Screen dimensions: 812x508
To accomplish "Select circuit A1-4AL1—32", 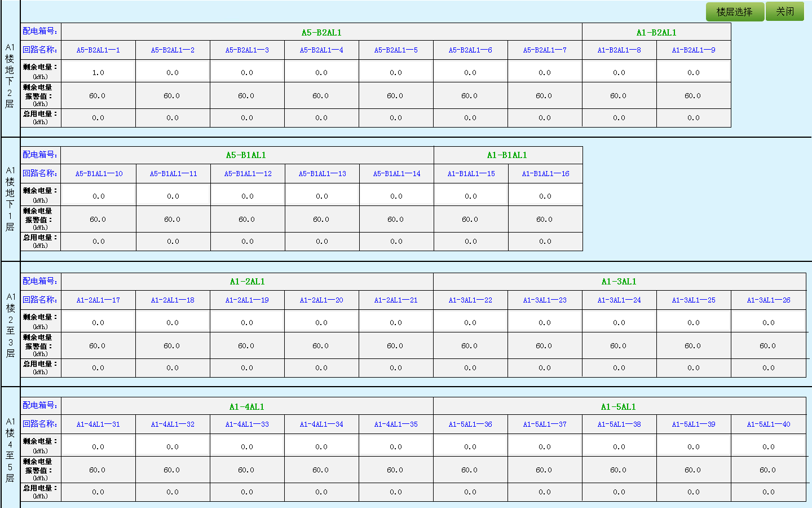I will coord(173,424).
